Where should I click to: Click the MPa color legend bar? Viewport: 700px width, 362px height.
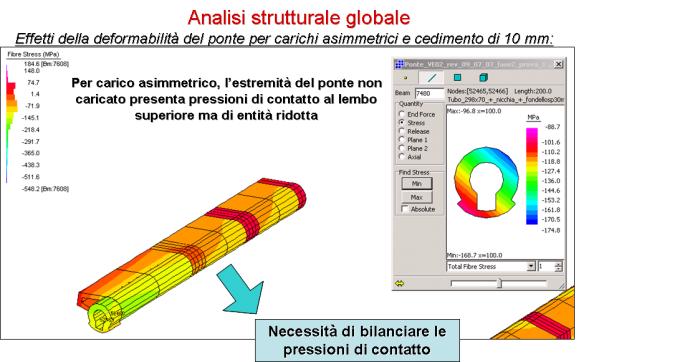point(532,176)
